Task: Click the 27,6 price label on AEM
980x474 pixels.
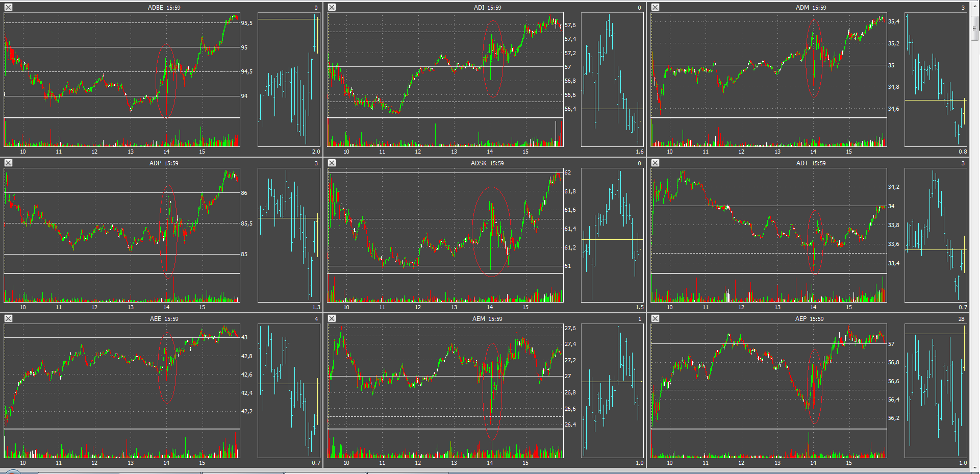Action: (570, 328)
